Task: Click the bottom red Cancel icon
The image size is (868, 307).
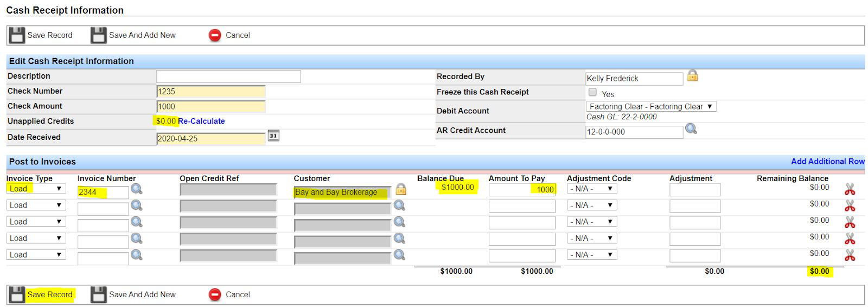Action: pos(215,295)
